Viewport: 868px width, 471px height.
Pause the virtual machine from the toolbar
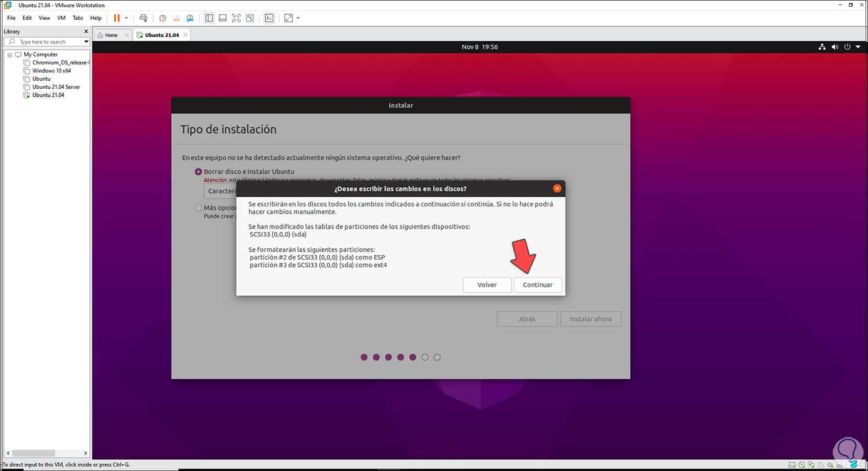pyautogui.click(x=117, y=18)
